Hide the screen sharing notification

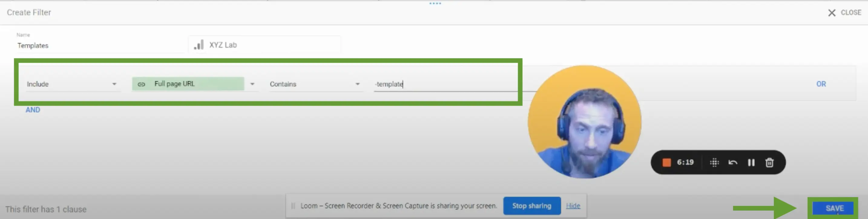click(x=573, y=206)
